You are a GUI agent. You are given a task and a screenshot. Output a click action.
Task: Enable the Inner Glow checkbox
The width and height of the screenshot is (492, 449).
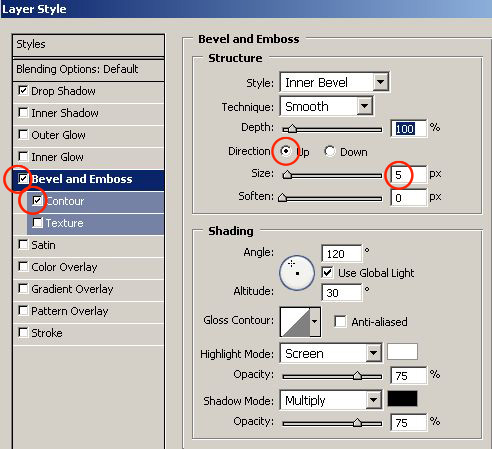[x=23, y=156]
